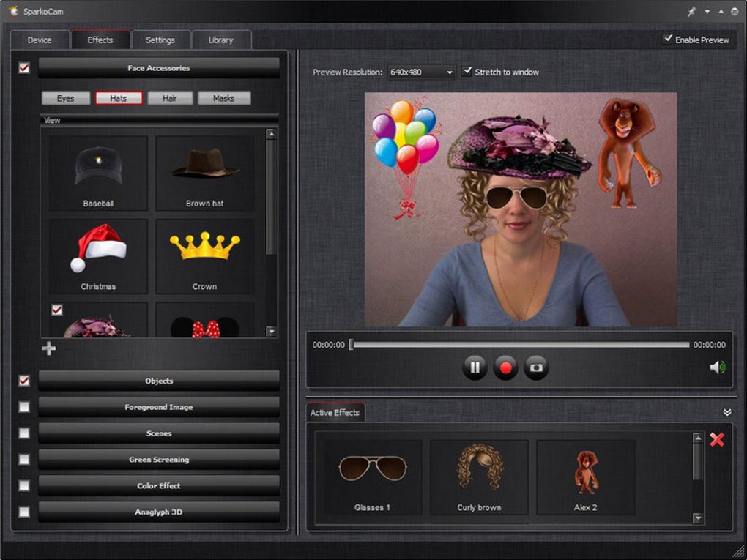This screenshot has width=747, height=560.
Task: Toggle the Enable Preview checkbox
Action: coord(668,39)
